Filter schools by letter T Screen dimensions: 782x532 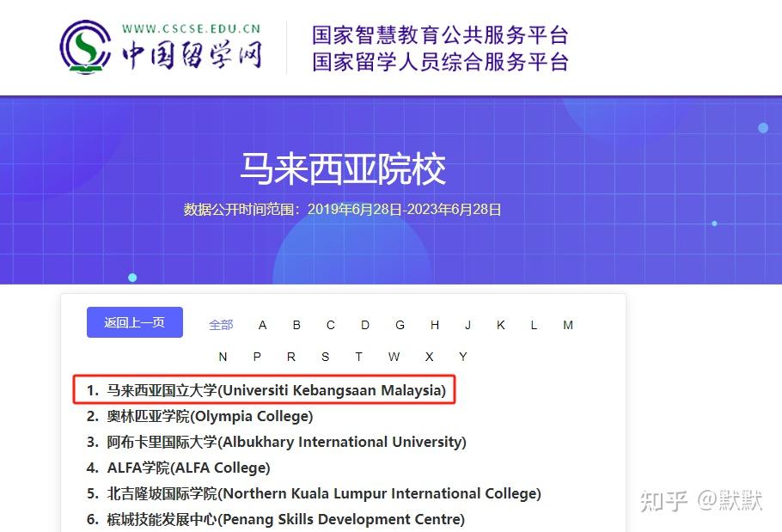[x=359, y=356]
